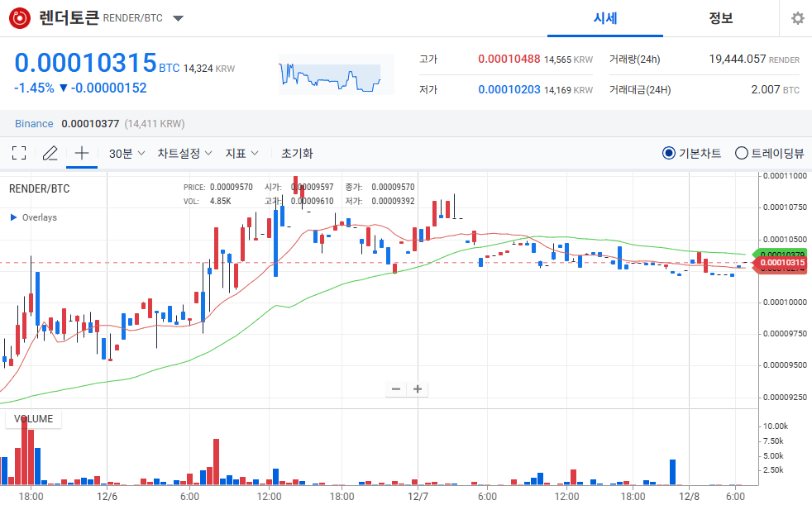812x505 pixels.
Task: Click the Binance price link
Action: [x=34, y=124]
